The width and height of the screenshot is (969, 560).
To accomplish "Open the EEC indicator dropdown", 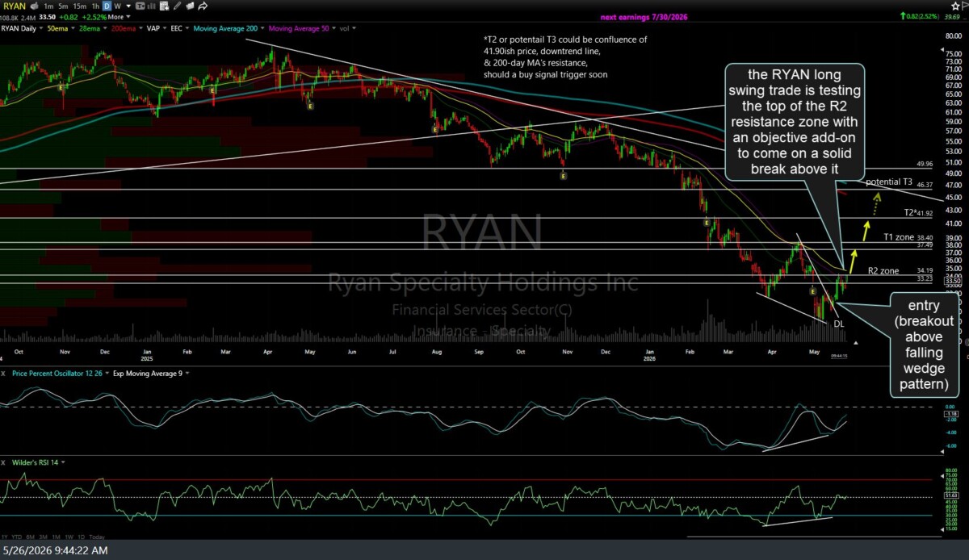I will click(187, 28).
